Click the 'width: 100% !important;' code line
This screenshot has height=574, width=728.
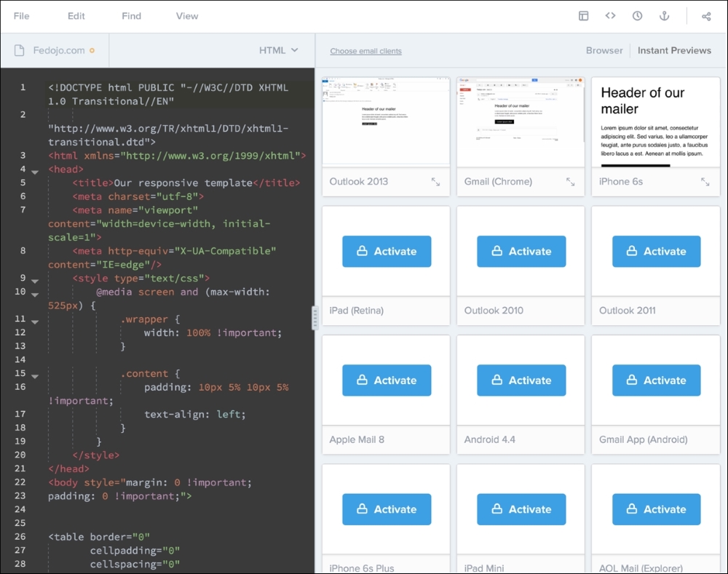tap(213, 332)
